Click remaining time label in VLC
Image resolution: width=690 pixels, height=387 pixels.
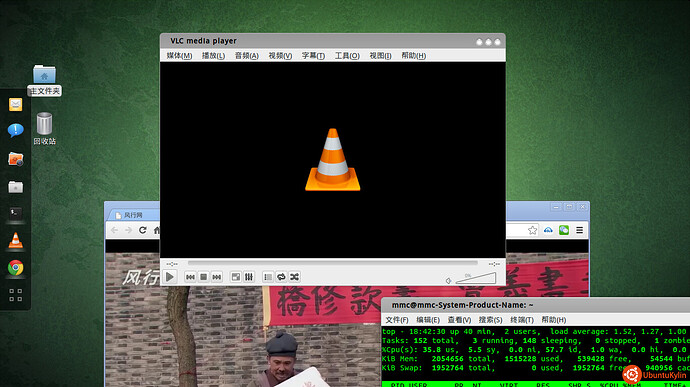[x=494, y=264]
